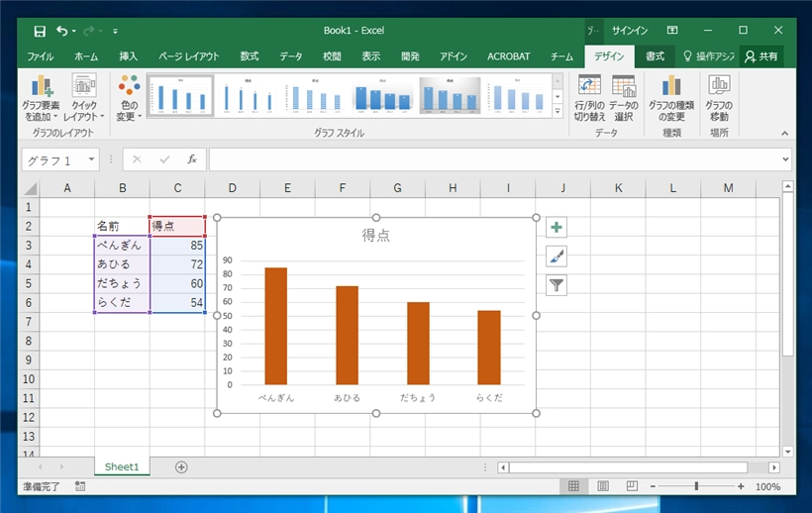Open グラフ要素を追加 dropdown

tap(41, 98)
